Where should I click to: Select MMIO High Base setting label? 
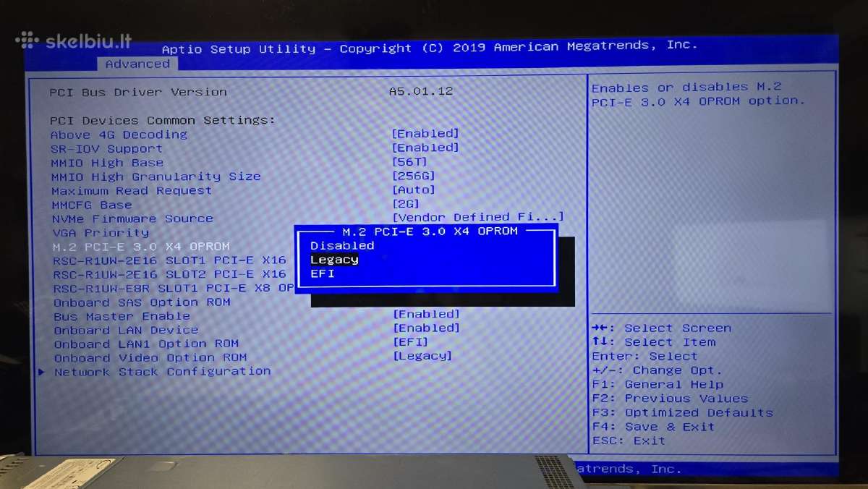coord(107,163)
